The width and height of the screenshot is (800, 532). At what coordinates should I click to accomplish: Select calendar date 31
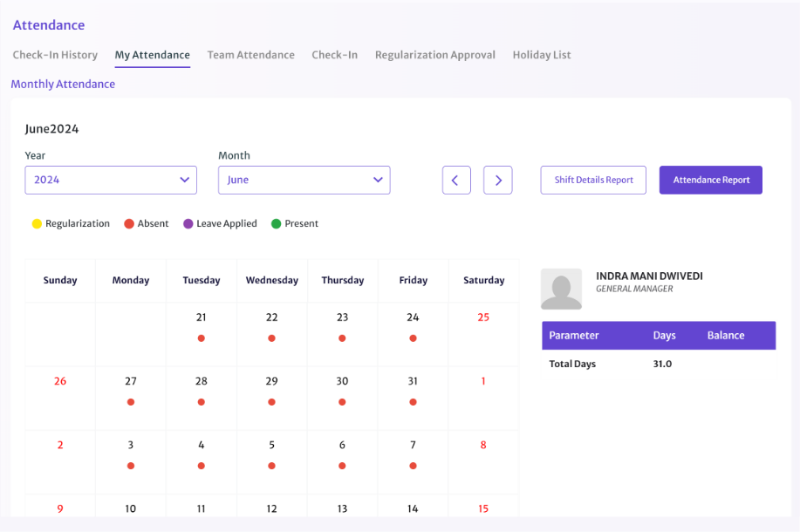click(413, 381)
